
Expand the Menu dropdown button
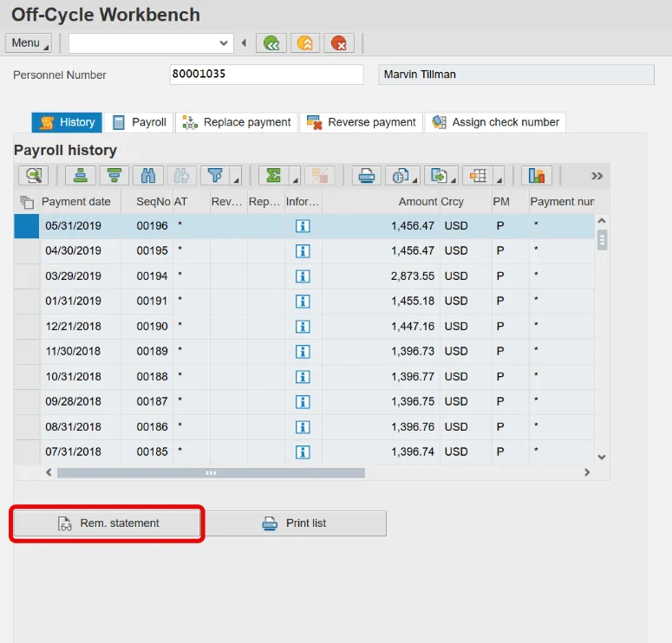point(29,42)
